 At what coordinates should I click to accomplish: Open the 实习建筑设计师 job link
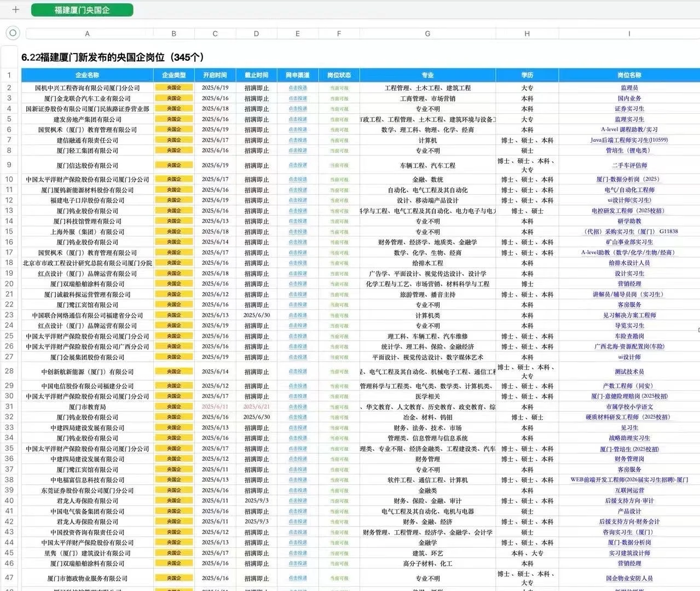coord(629,553)
